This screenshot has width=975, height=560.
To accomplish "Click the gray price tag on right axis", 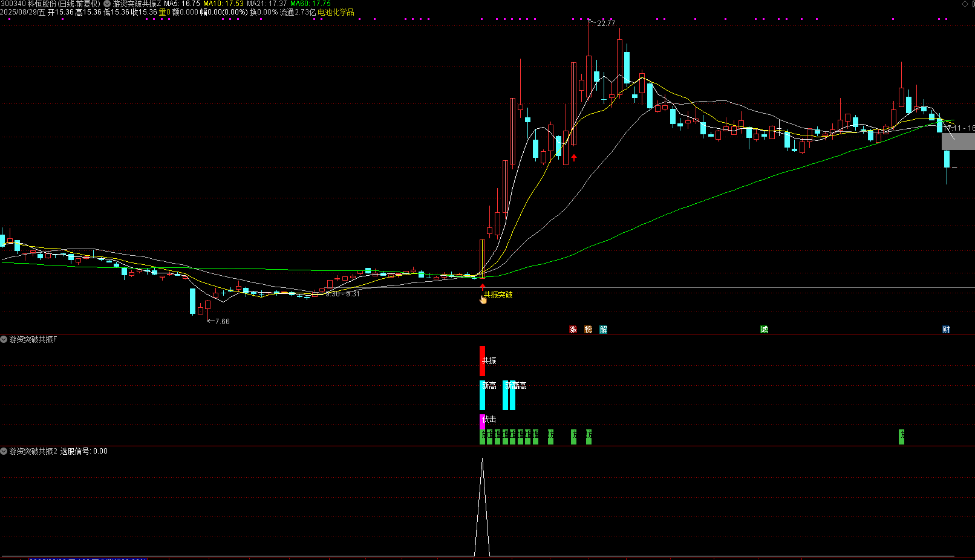I will coord(958,142).
